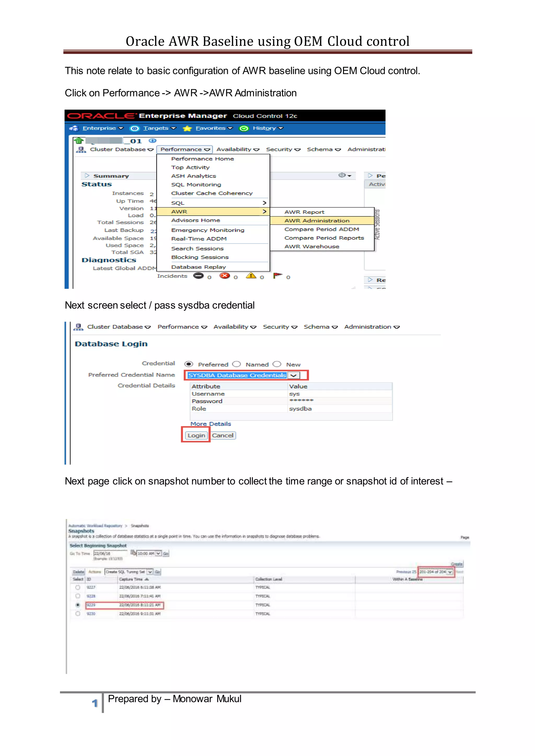The image size is (535, 756).
Task: Open the More Details link
Action: click(211, 424)
